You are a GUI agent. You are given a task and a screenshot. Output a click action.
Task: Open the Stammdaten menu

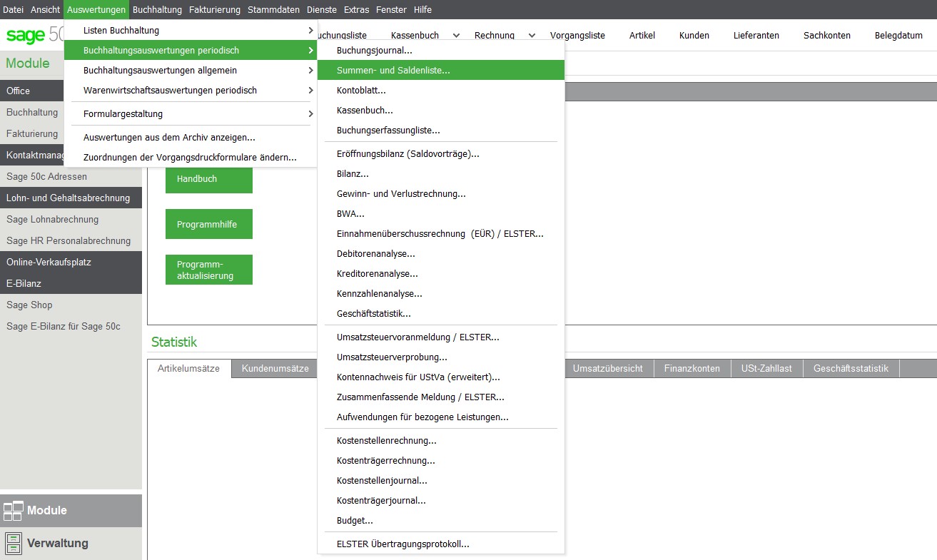click(x=274, y=9)
